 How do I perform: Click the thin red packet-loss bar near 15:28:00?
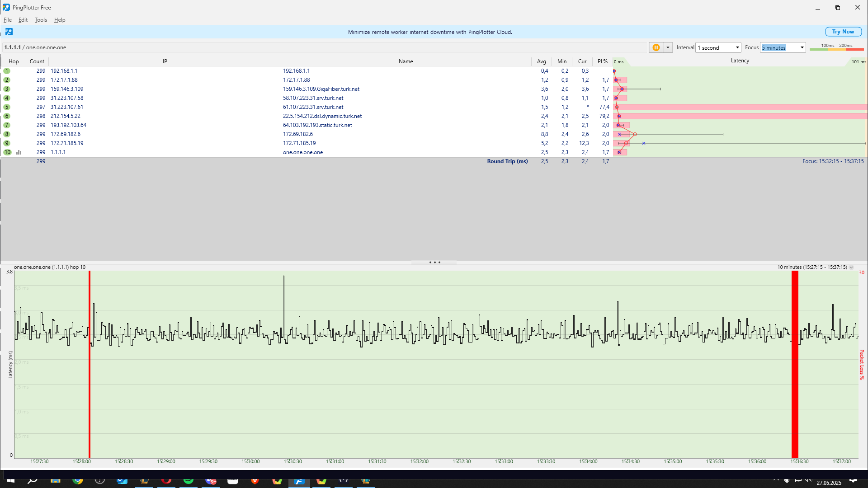click(90, 364)
